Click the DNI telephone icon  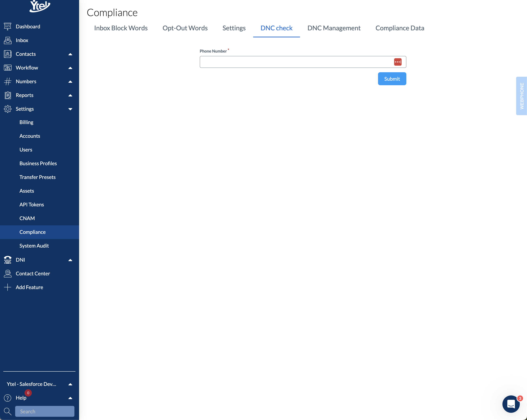[8, 260]
